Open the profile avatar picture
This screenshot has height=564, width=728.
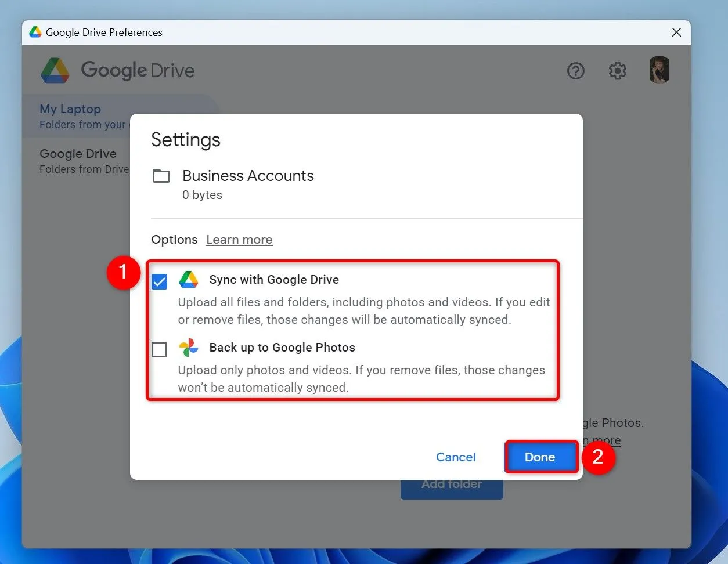pos(659,69)
